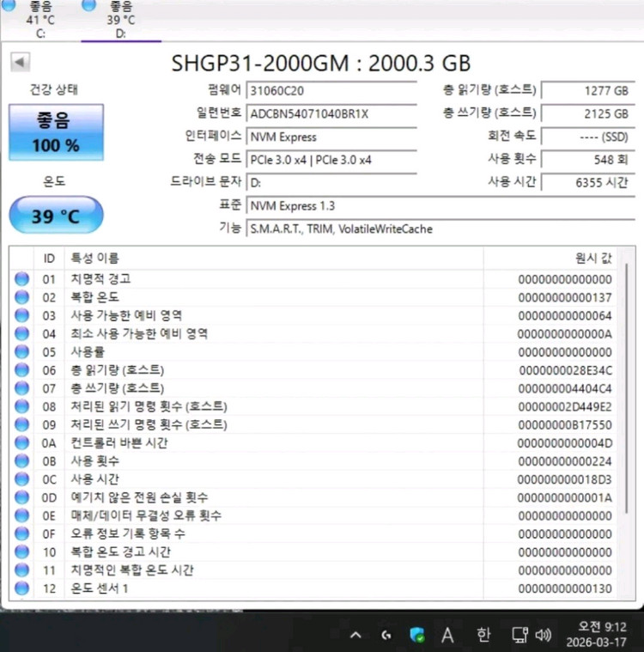644x652 pixels.
Task: Toggle Korean IME 한 indicator
Action: 483,635
